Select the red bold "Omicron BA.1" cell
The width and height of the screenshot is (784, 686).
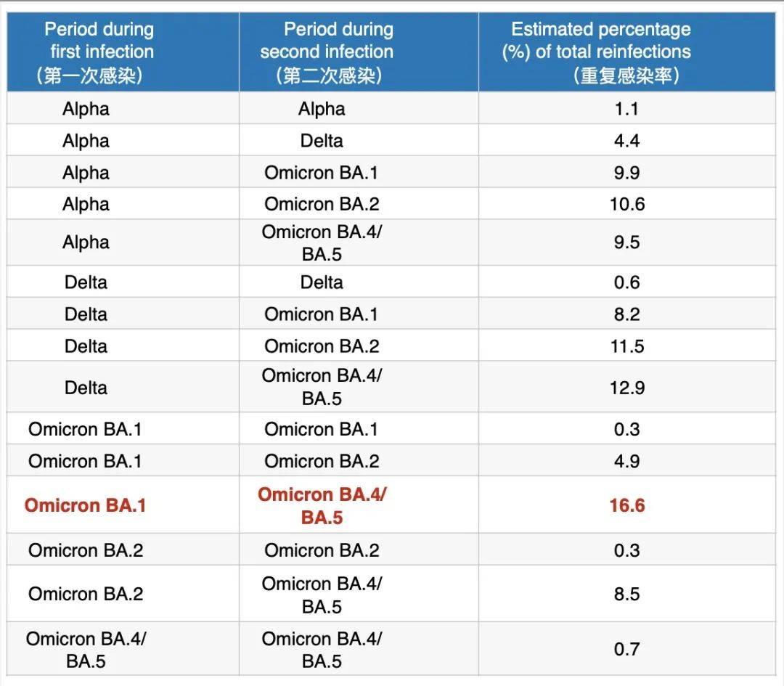86,505
